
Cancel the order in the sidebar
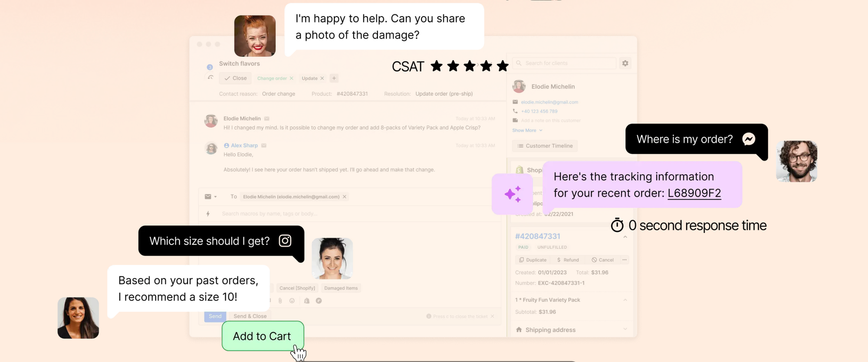tap(602, 260)
